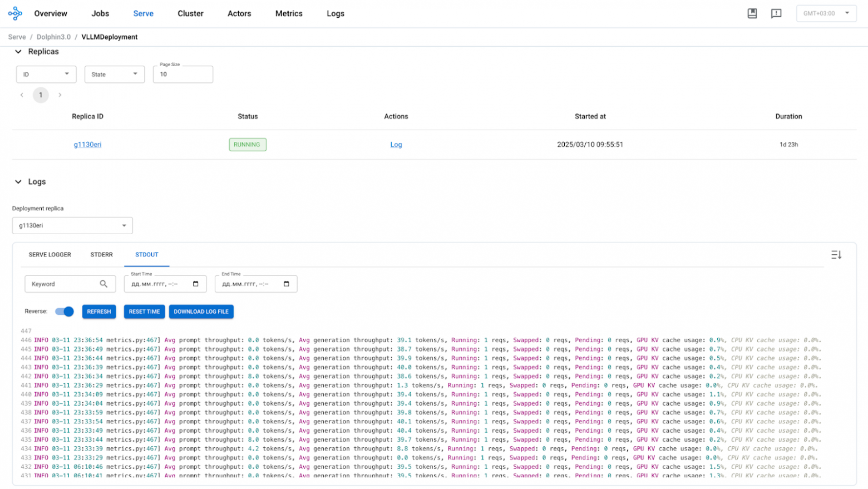Click the feedback speech bubble icon
This screenshot has width=868, height=489.
(x=776, y=13)
